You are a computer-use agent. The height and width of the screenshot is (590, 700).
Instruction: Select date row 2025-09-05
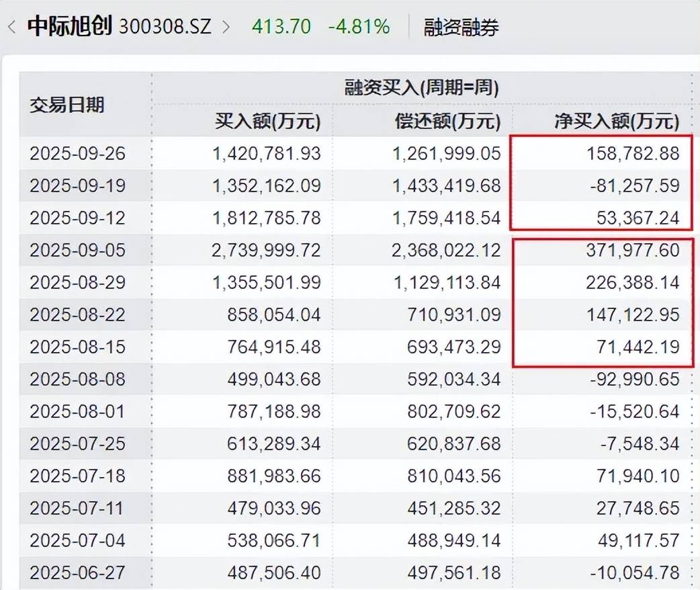(x=78, y=250)
